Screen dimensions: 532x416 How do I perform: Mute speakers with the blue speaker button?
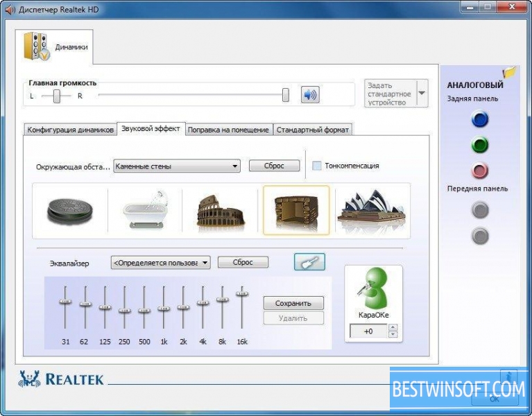(x=310, y=94)
